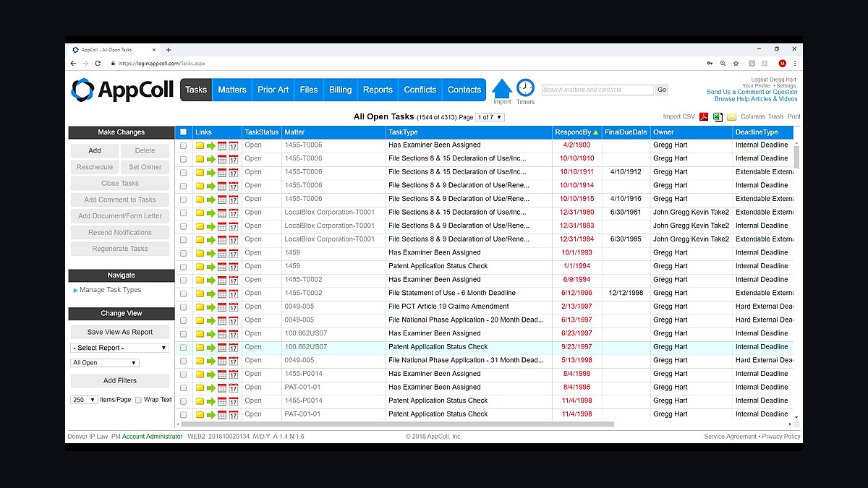The image size is (868, 488).
Task: Open the All Open view dropdown
Action: 104,363
